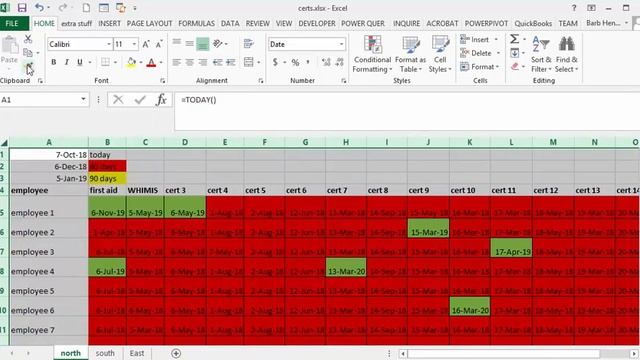Click Decrease Font Size icon
The image size is (640, 360).
[x=159, y=44]
